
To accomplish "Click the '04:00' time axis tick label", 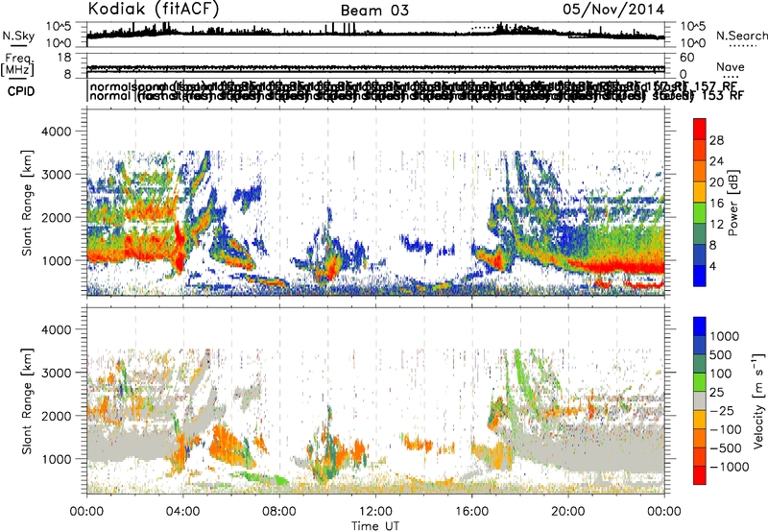I will (183, 512).
